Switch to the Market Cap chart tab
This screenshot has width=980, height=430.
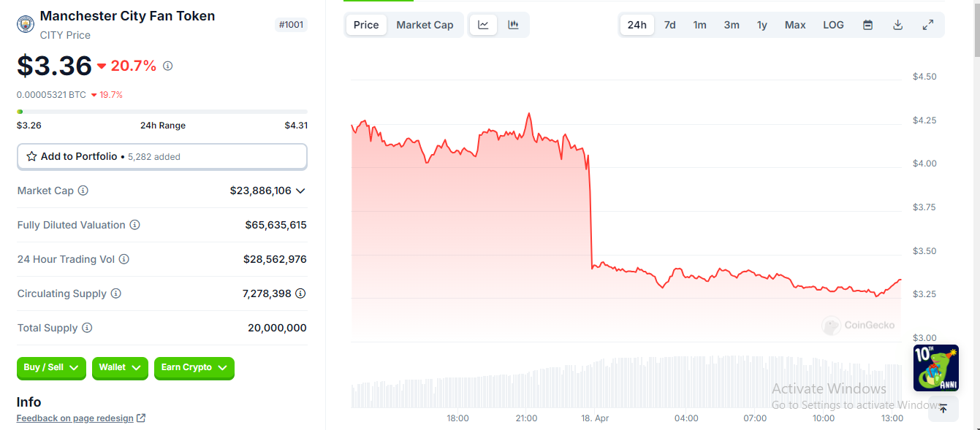(x=425, y=25)
